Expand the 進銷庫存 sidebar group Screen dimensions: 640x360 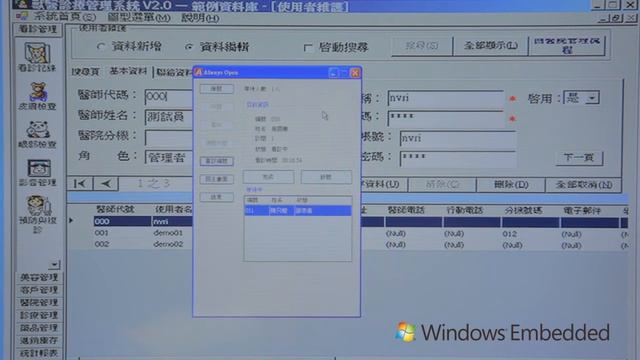[39, 340]
